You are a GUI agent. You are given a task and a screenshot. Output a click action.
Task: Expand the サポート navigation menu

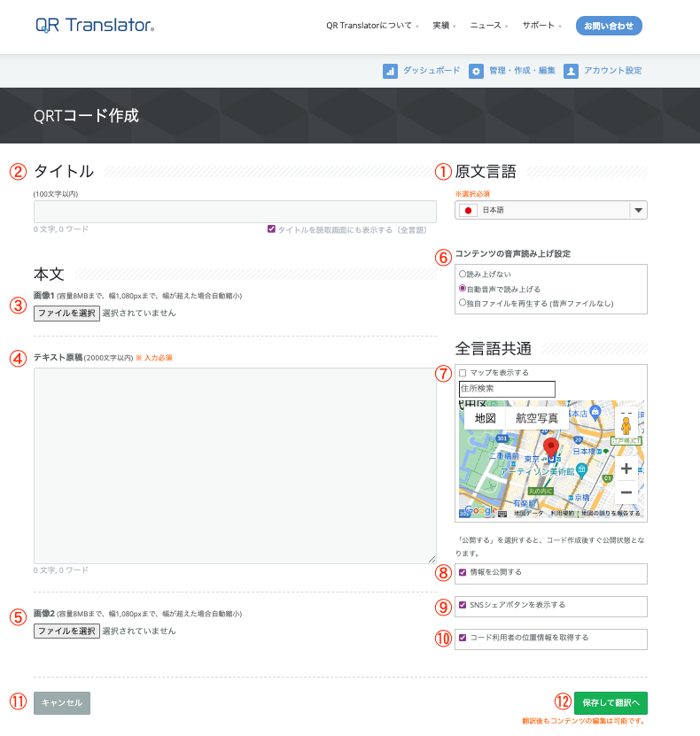point(541,26)
